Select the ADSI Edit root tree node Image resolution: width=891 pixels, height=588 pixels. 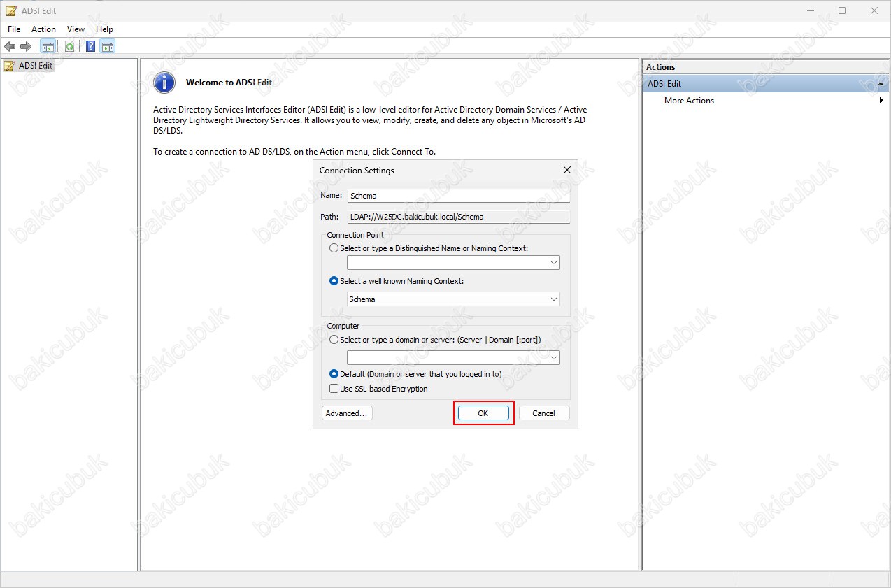click(29, 66)
